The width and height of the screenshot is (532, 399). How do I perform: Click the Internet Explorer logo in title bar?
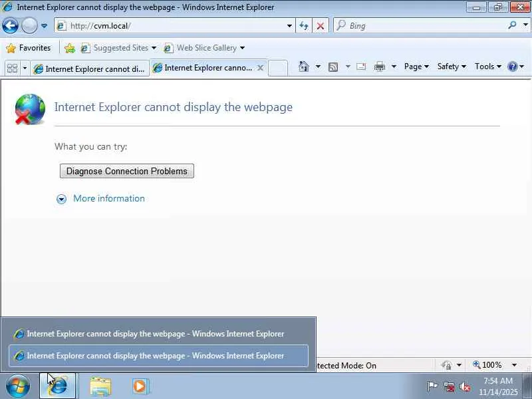tap(7, 7)
